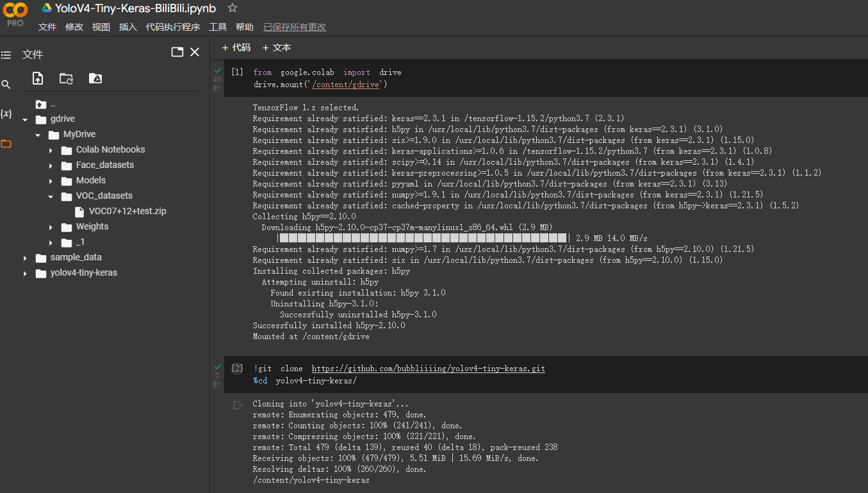Open the file upload icon in Files panel
This screenshot has height=493, width=868.
point(37,78)
